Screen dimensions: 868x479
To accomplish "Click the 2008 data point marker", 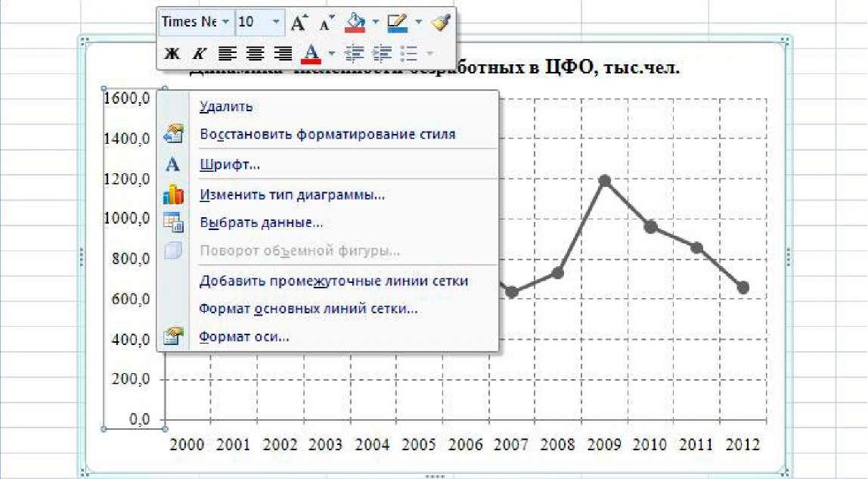I will click(x=558, y=273).
